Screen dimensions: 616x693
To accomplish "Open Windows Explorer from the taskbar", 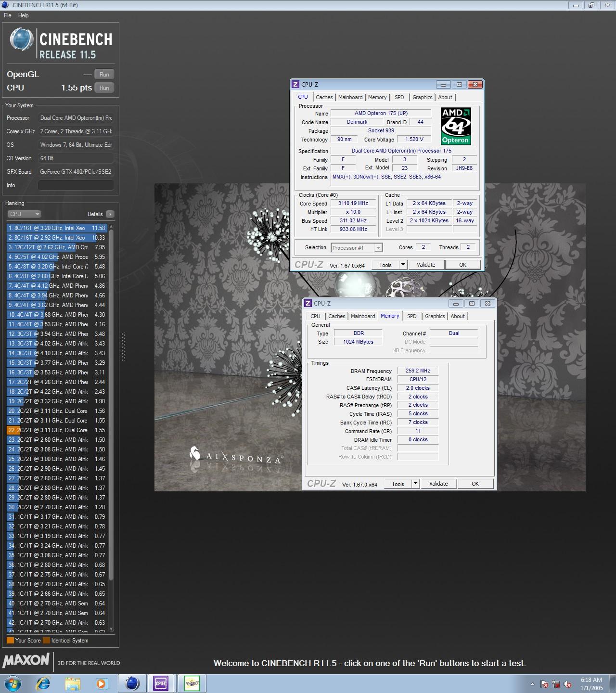I will (73, 683).
